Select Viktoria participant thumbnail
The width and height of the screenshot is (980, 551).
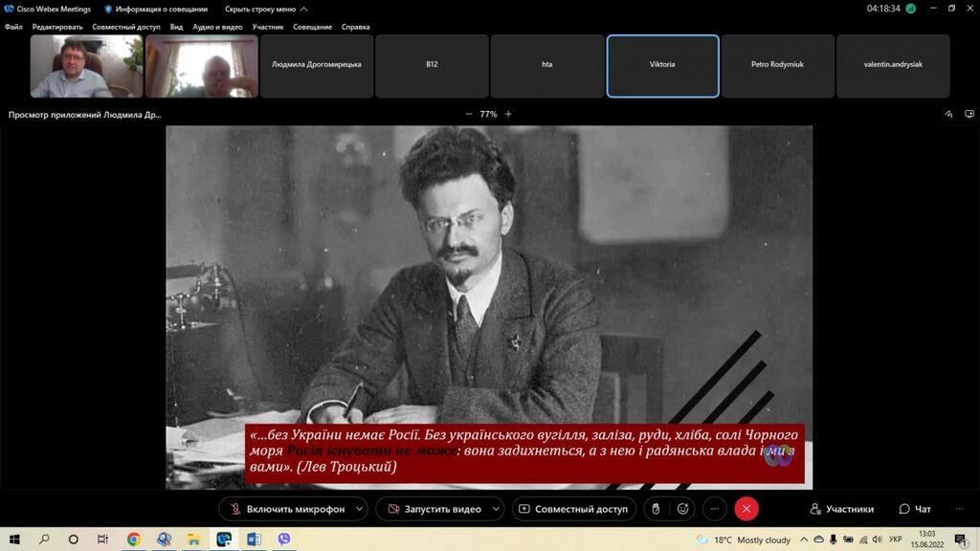pyautogui.click(x=662, y=65)
